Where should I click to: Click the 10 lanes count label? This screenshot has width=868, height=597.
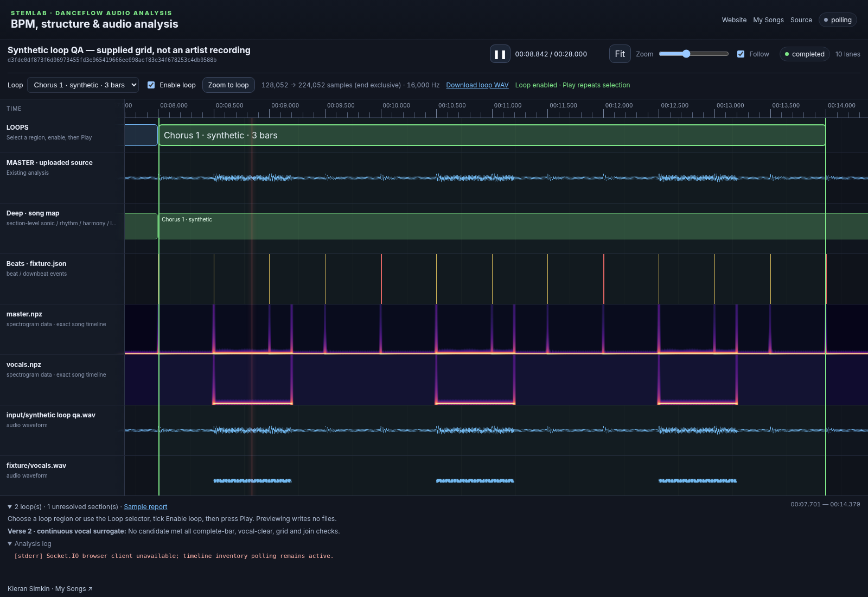(x=848, y=54)
